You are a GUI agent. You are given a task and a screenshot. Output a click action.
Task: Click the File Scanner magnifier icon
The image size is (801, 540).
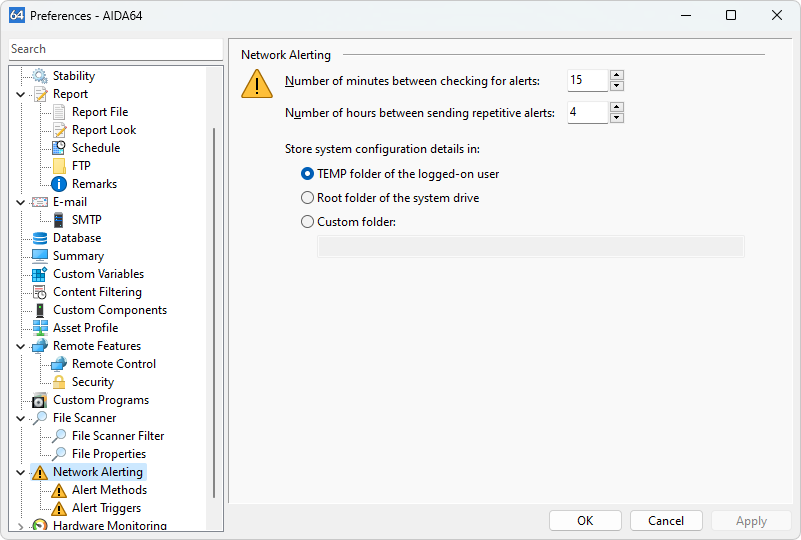(40, 418)
